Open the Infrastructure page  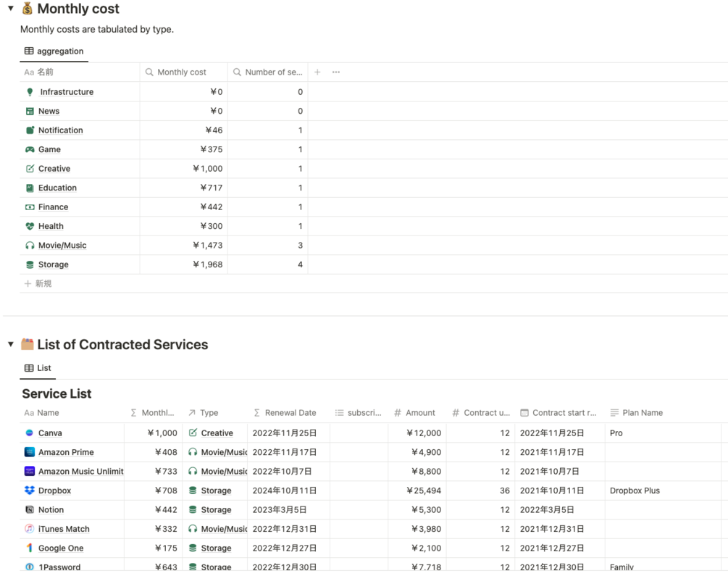click(67, 92)
